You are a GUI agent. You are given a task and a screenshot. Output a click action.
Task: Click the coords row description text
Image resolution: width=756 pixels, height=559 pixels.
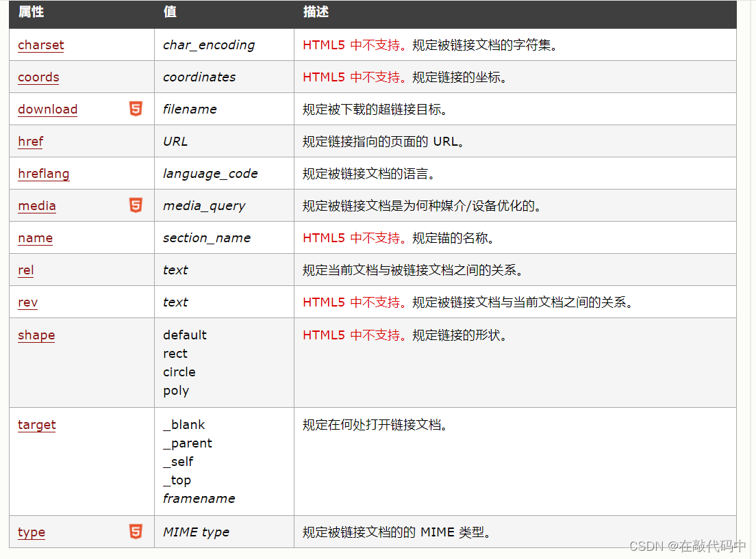point(405,77)
